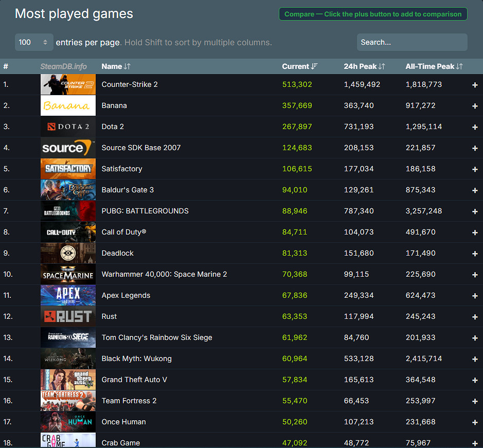Add Counter-Strike 2 to comparison
The width and height of the screenshot is (483, 448).
coord(475,84)
